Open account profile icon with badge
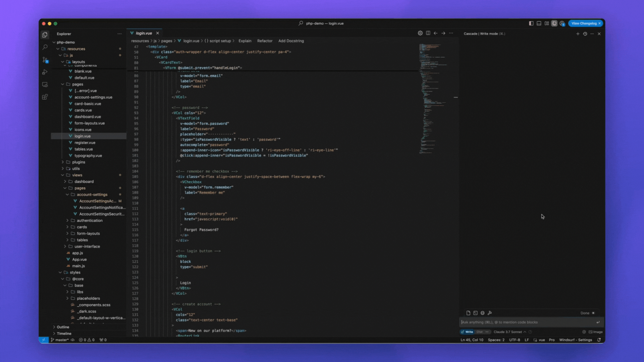Screen dimensions: 644x362 (x=562, y=23)
